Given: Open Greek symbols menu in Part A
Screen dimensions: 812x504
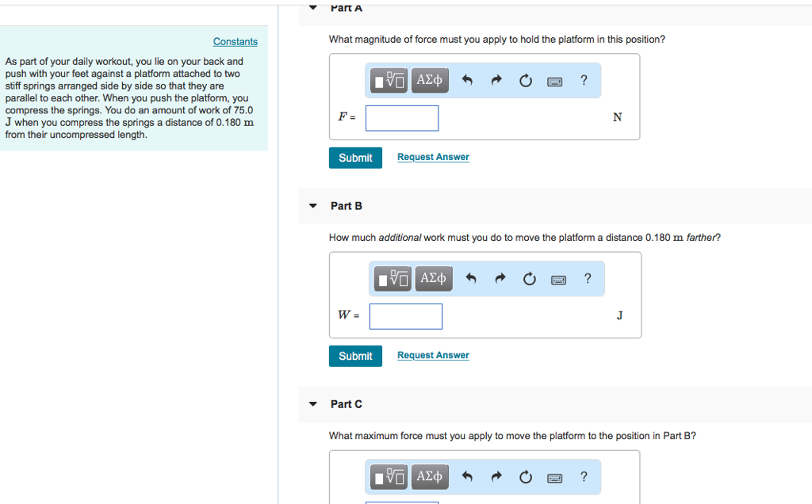Looking at the screenshot, I should (x=429, y=80).
